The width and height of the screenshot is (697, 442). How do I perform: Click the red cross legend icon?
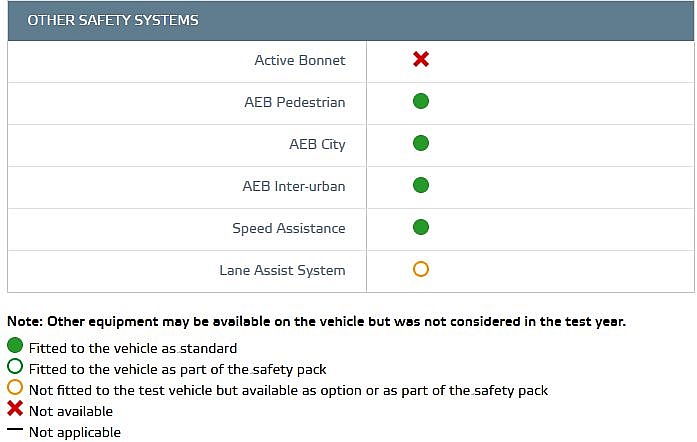coord(15,408)
